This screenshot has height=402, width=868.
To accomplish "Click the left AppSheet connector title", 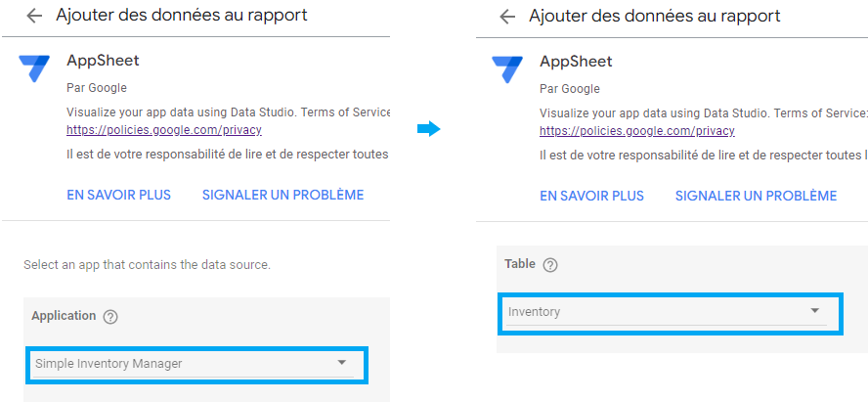I will click(103, 61).
